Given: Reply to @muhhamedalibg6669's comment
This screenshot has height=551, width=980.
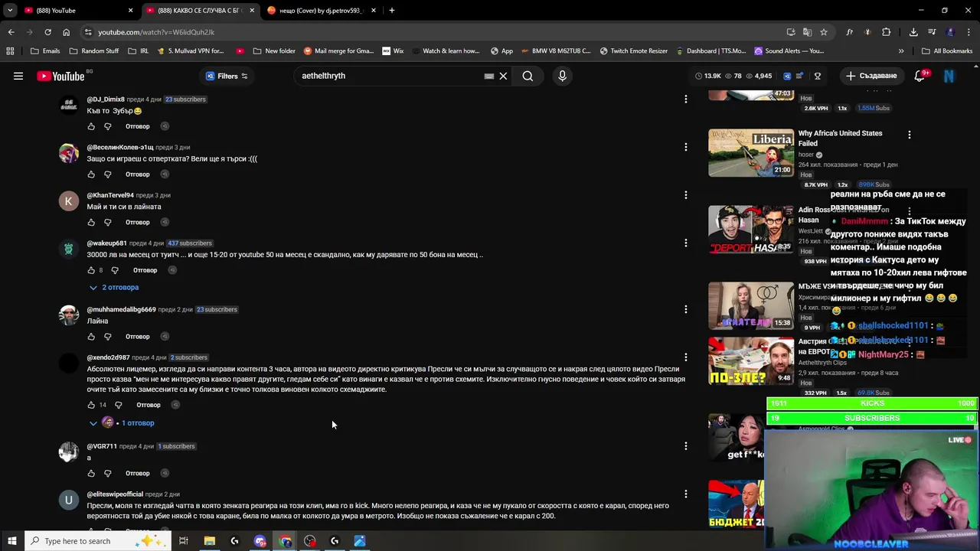Looking at the screenshot, I should coord(138,337).
